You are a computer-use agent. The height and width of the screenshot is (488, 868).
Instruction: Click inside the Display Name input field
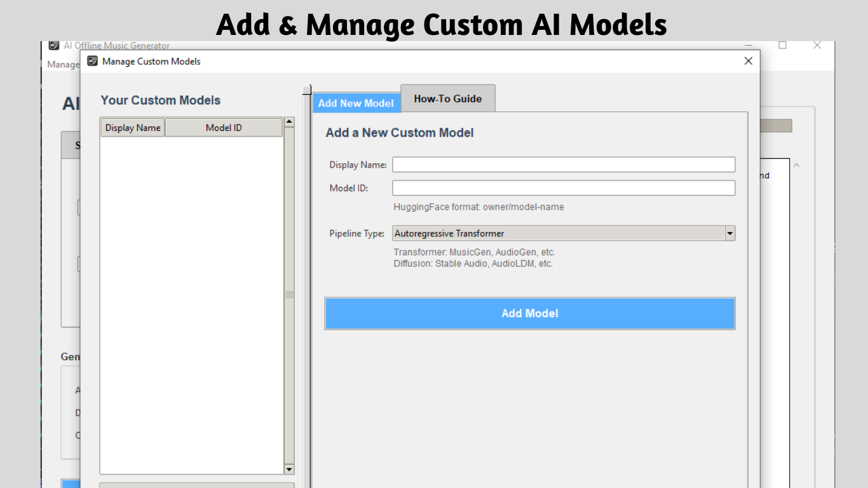coord(563,164)
